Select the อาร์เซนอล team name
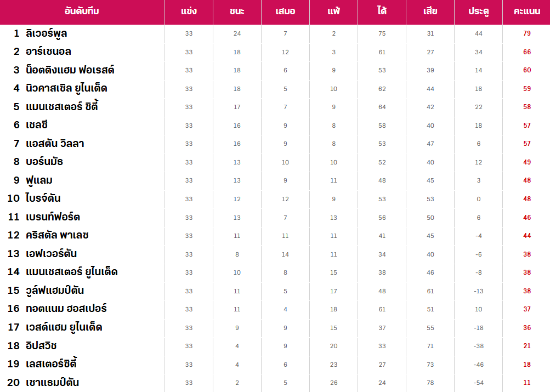This screenshot has width=550, height=392. click(48, 52)
